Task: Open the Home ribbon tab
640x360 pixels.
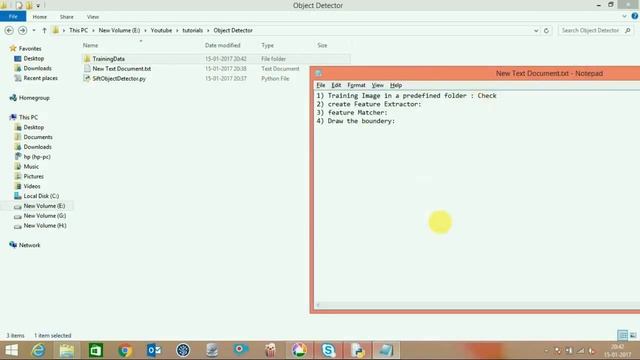Action: click(40, 17)
